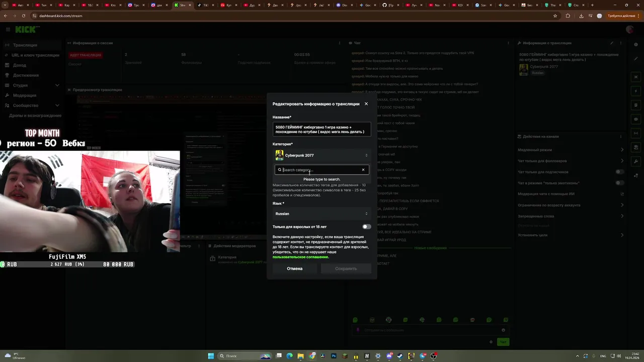
Task: Expand the Установить цели option
Action: click(571, 235)
